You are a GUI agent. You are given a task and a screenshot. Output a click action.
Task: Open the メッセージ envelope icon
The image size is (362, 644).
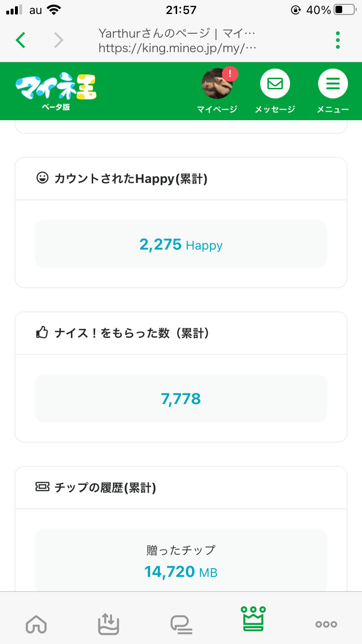(275, 84)
